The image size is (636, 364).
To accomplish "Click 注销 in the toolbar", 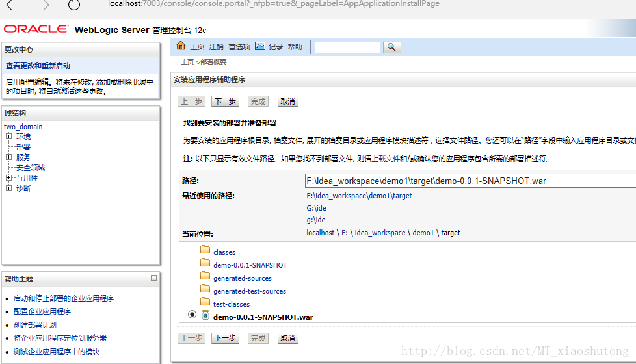I will (x=216, y=47).
